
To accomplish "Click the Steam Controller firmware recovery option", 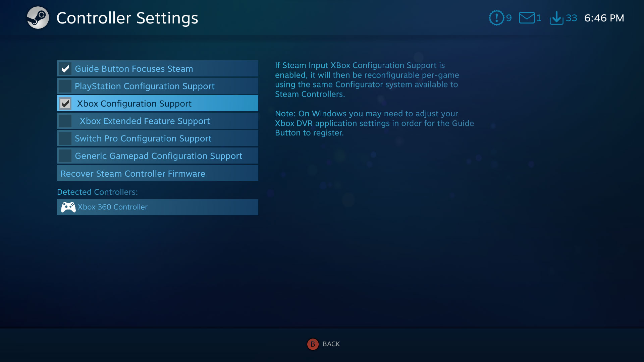I will pos(157,173).
